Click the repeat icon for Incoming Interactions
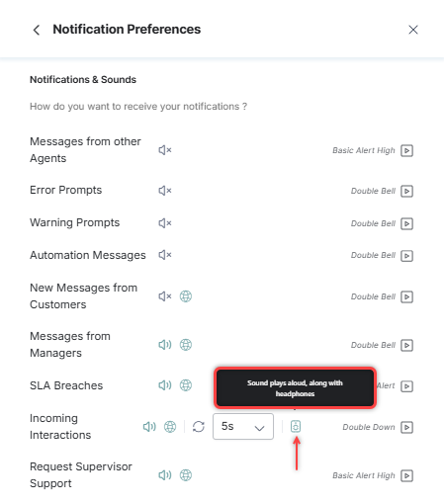This screenshot has height=504, width=444. (199, 427)
